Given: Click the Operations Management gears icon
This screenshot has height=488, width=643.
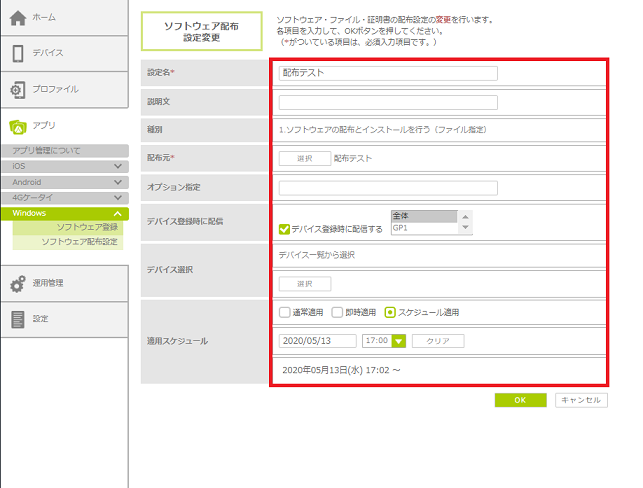Looking at the screenshot, I should click(18, 283).
